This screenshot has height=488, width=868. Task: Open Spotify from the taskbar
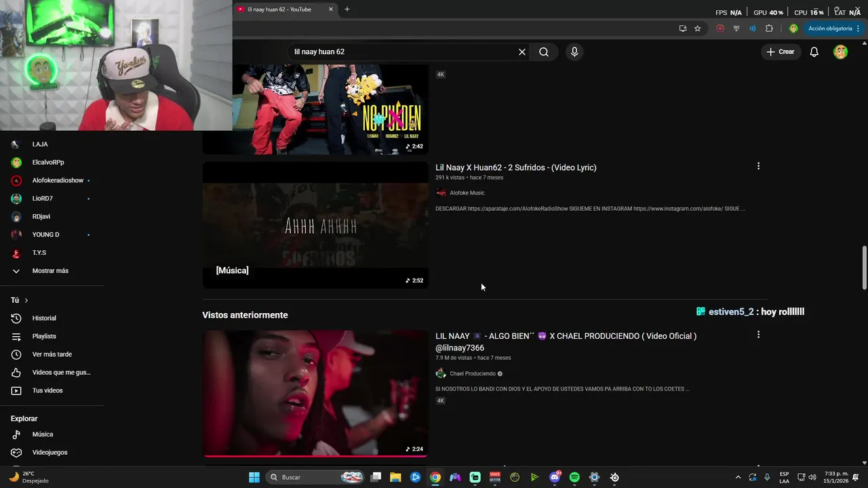click(x=574, y=477)
